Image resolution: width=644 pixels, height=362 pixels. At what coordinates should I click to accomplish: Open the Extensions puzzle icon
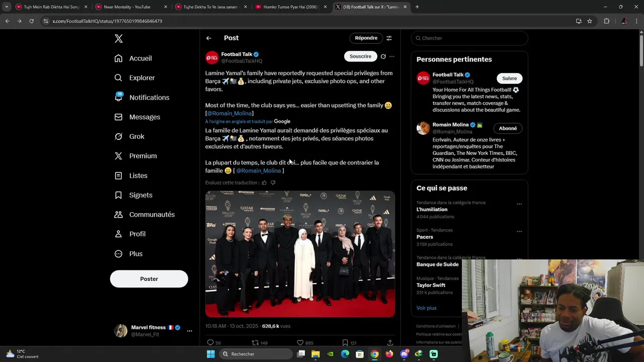click(606, 21)
